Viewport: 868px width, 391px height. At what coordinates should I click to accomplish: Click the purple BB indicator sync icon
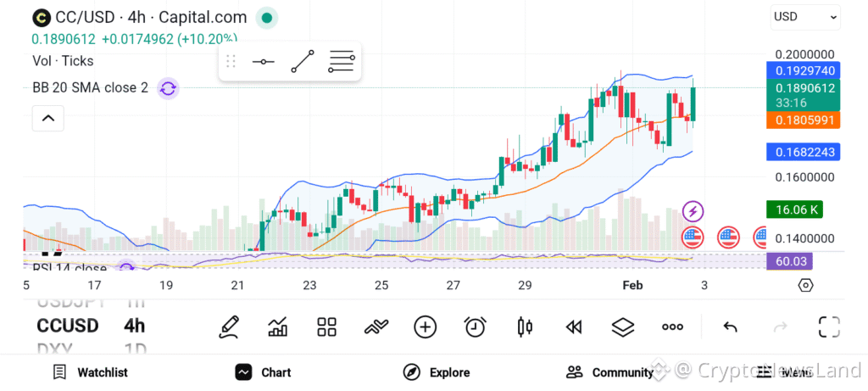(x=168, y=87)
